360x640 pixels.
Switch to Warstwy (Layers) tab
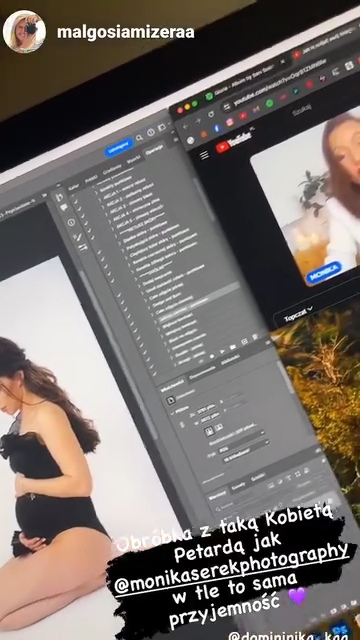pyautogui.click(x=217, y=496)
